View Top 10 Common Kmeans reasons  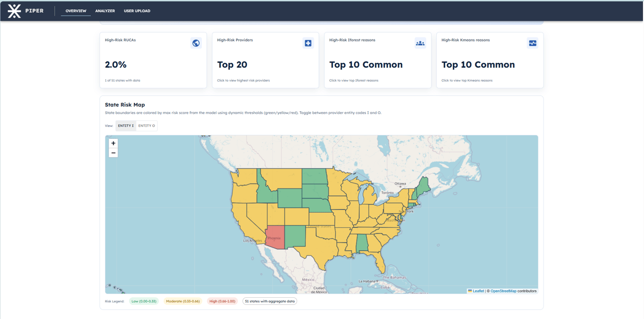(478, 65)
